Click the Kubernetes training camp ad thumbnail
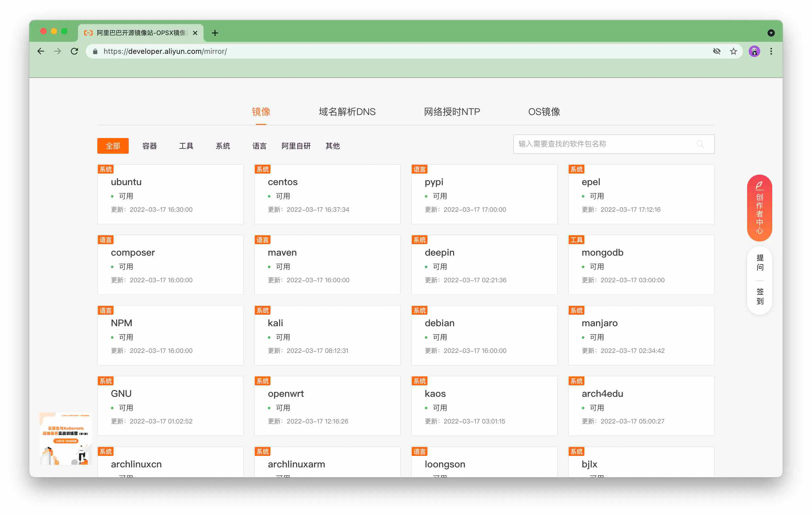 (x=66, y=439)
